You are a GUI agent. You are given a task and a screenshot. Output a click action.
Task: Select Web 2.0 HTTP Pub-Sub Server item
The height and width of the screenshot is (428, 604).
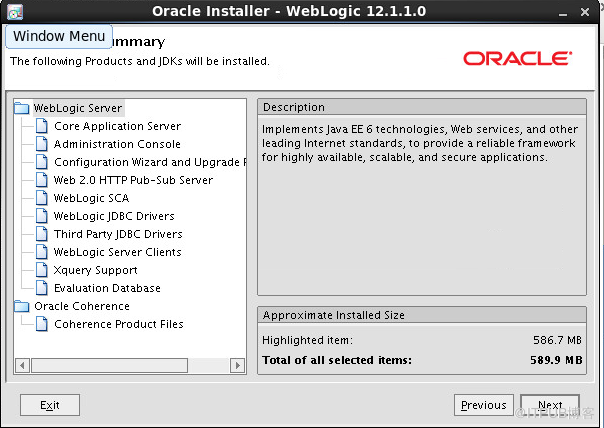coord(133,180)
